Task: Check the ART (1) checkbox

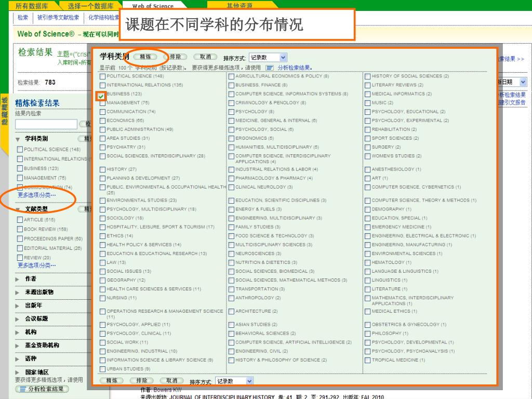Action: tap(367, 178)
